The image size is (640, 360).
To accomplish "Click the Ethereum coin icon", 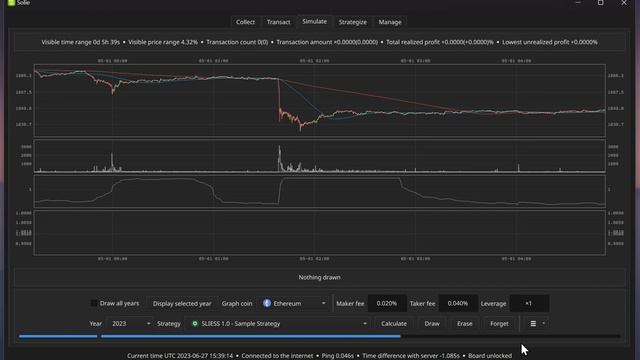I will [x=267, y=303].
